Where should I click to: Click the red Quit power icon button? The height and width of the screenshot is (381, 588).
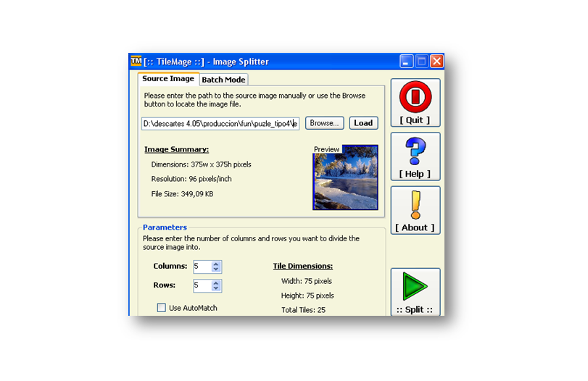415,103
